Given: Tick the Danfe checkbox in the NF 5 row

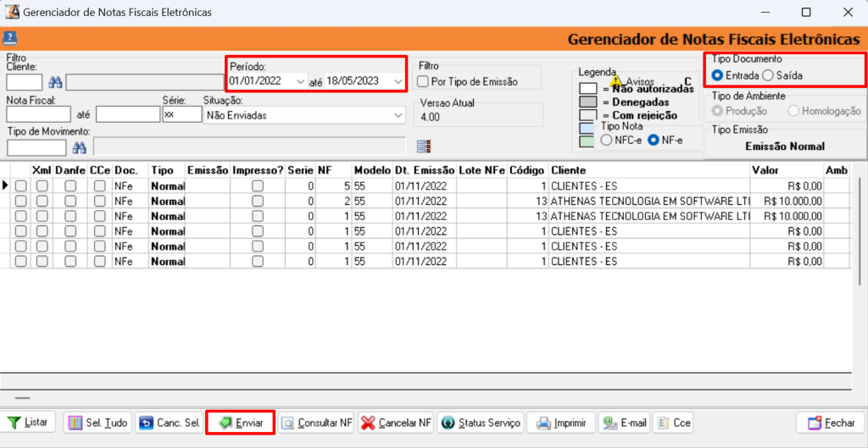Looking at the screenshot, I should [70, 186].
